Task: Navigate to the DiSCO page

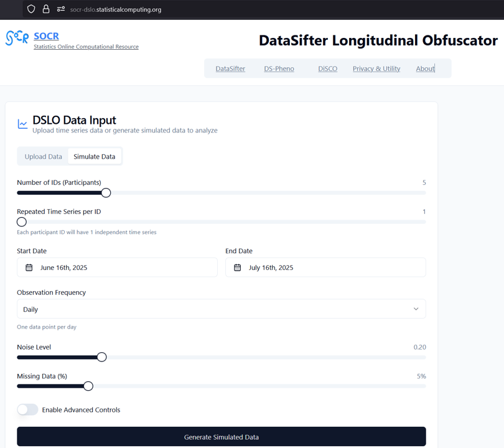Action: tap(327, 68)
